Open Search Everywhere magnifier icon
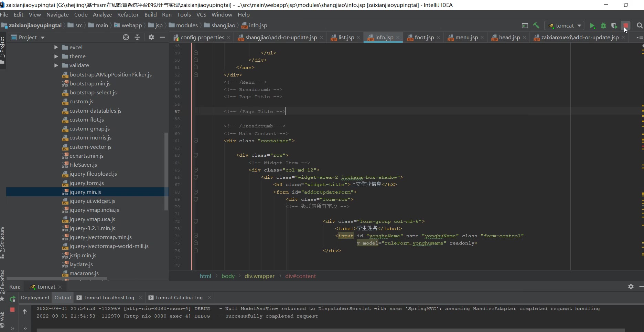The image size is (644, 332). (x=640, y=25)
